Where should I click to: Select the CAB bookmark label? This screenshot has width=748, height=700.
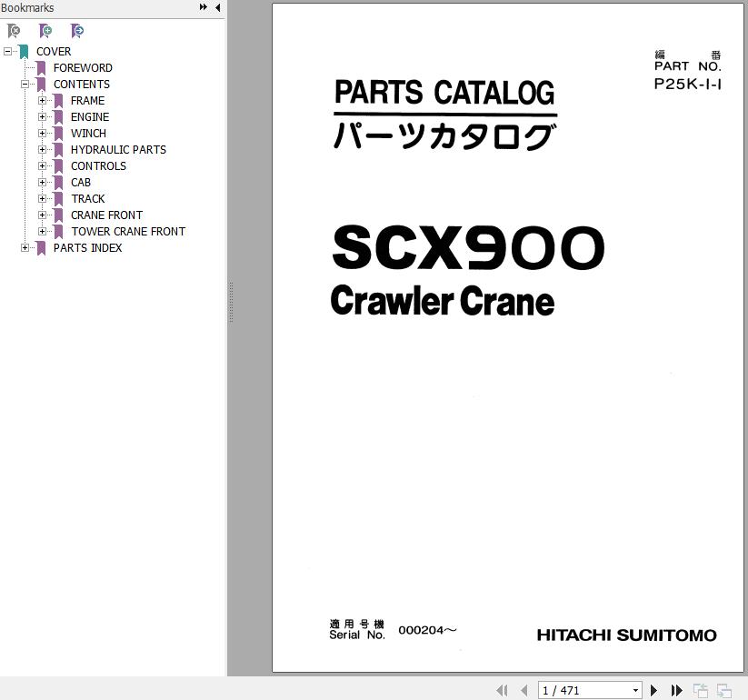81,183
